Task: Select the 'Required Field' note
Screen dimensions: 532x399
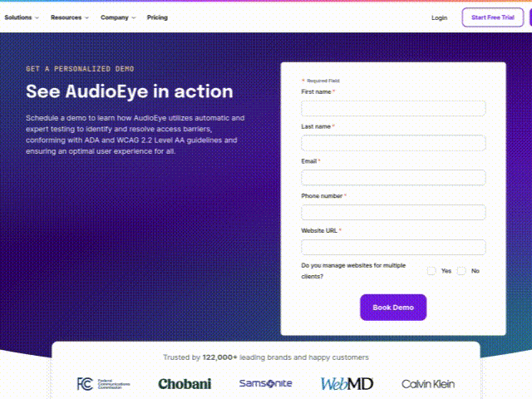Action: (321, 81)
